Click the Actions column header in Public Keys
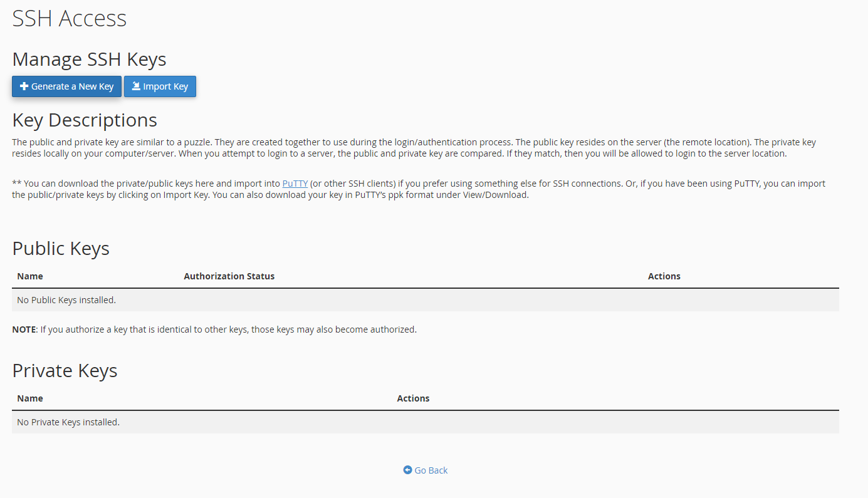Viewport: 868px width, 498px height. [664, 276]
